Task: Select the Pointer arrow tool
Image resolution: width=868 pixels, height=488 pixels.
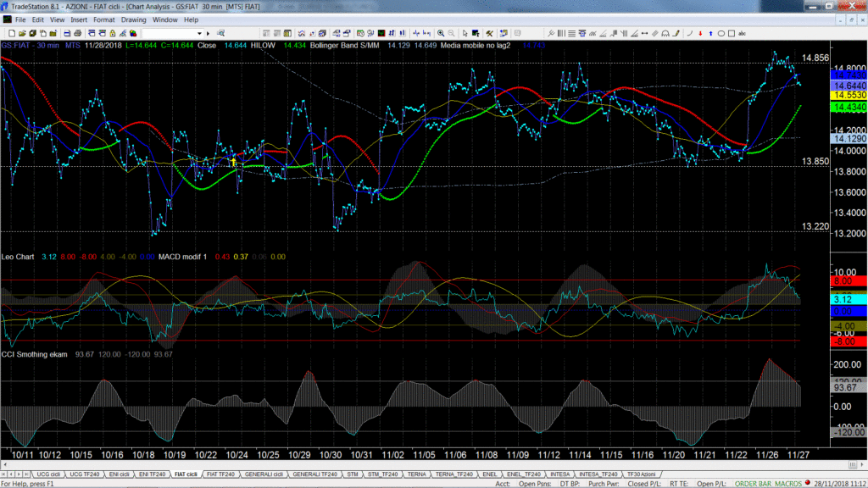Action: 465,33
